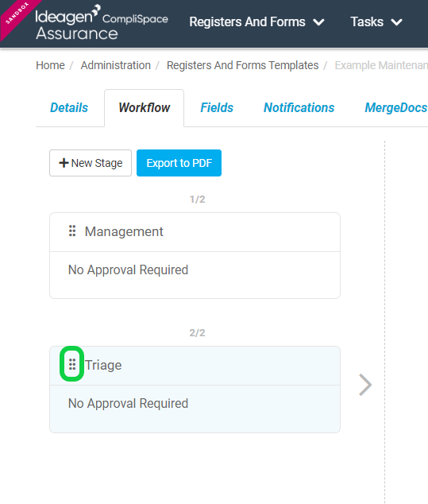Image resolution: width=428 pixels, height=504 pixels.
Task: Open the MergeDocs tab
Action: pyautogui.click(x=396, y=107)
